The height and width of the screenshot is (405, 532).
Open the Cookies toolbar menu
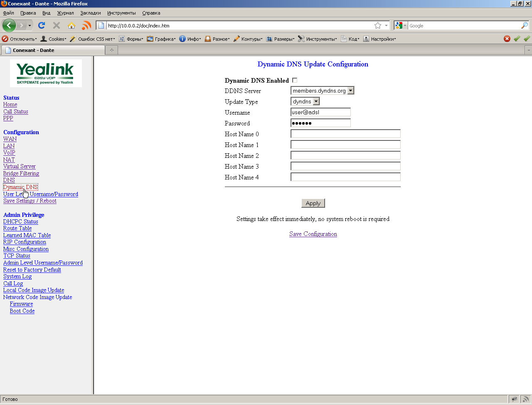[x=53, y=39]
